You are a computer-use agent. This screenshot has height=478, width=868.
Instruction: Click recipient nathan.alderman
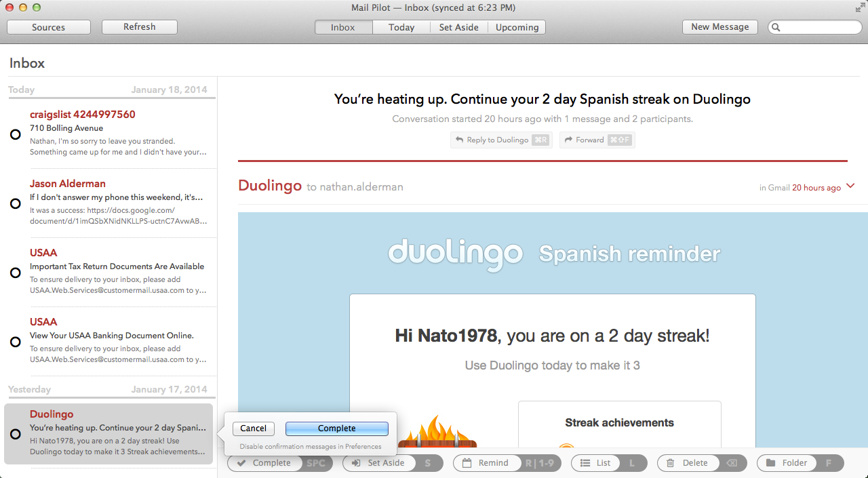[361, 187]
